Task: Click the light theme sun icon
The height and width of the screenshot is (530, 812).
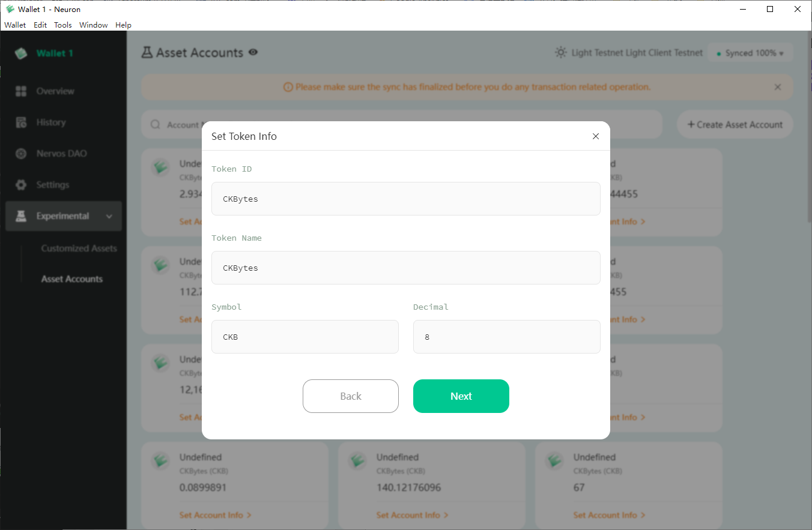Action: 561,53
